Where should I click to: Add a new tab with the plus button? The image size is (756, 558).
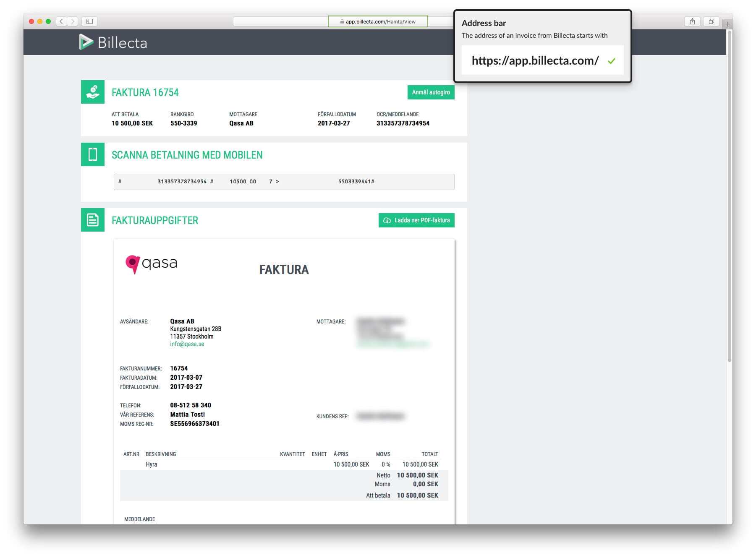pos(727,24)
